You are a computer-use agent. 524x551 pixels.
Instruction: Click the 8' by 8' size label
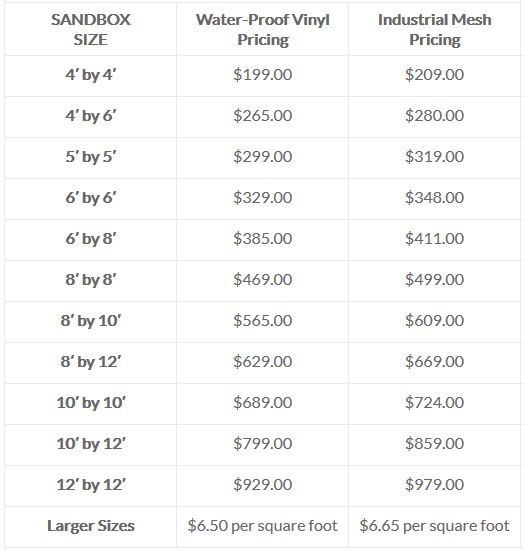91,280
